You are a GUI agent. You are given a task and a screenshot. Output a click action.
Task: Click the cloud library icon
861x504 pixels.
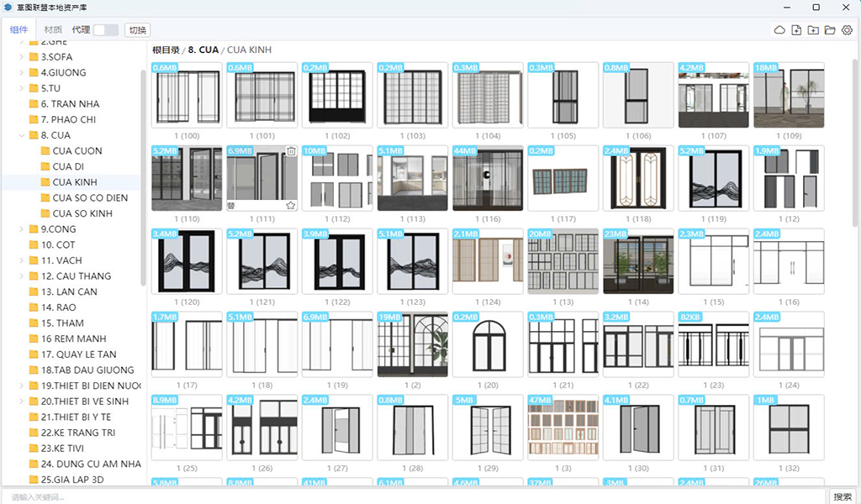(779, 30)
